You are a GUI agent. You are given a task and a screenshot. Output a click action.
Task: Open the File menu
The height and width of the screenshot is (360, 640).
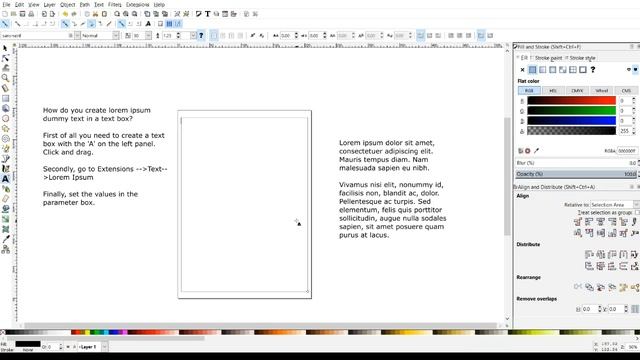pos(6,4)
